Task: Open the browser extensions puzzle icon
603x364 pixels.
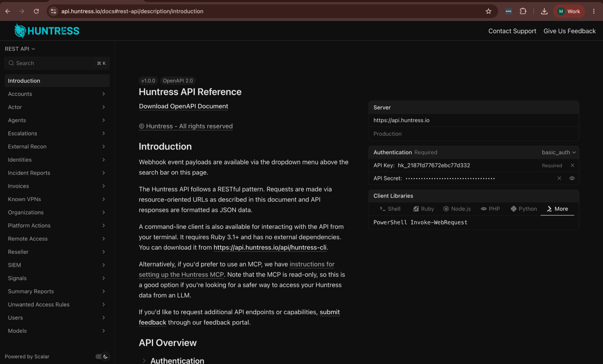Action: click(523, 11)
